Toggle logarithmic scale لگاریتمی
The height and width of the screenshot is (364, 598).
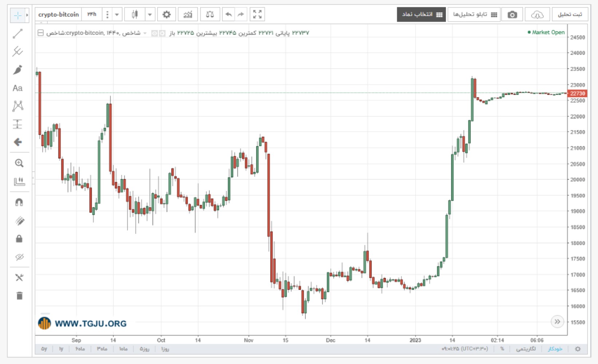point(526,349)
